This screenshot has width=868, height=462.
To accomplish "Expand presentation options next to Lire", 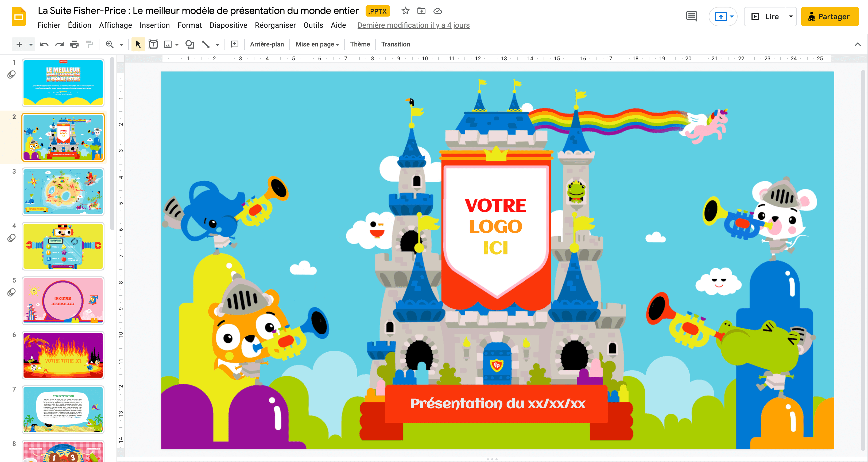I will [x=791, y=17].
